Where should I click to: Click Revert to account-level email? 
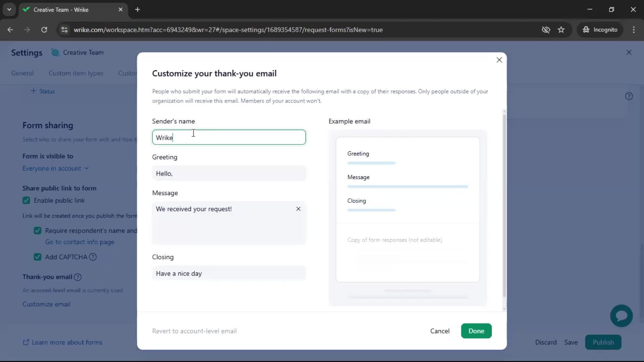coord(194,331)
